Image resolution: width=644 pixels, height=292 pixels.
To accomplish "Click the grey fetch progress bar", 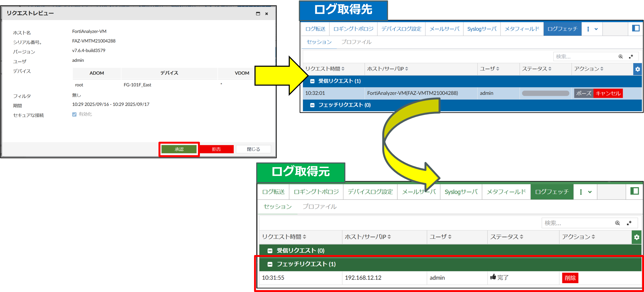I will pyautogui.click(x=545, y=93).
